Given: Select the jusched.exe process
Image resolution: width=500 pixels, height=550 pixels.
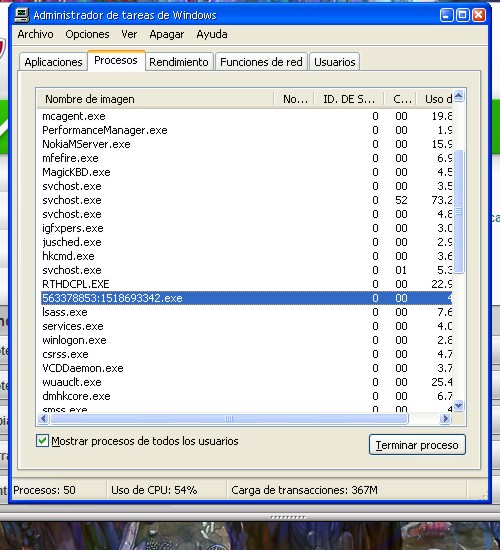Looking at the screenshot, I should coord(247,242).
